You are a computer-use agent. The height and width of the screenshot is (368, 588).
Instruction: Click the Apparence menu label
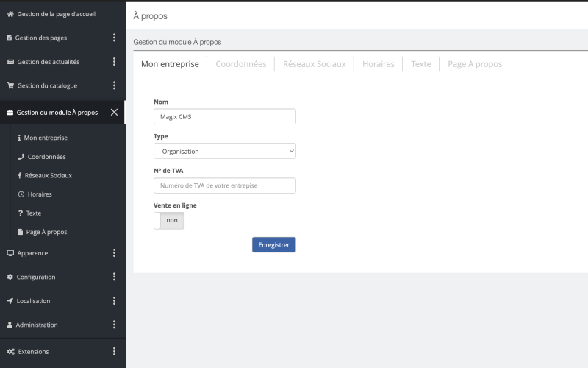tap(32, 253)
